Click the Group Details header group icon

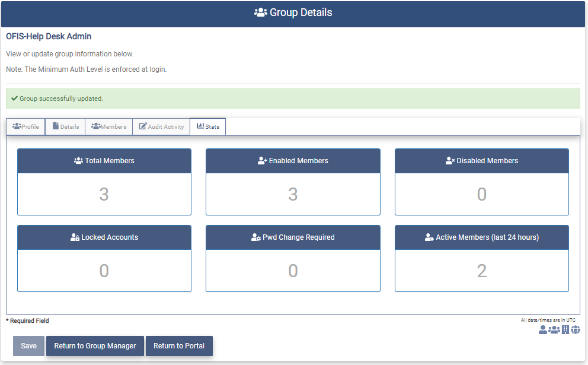(x=261, y=12)
